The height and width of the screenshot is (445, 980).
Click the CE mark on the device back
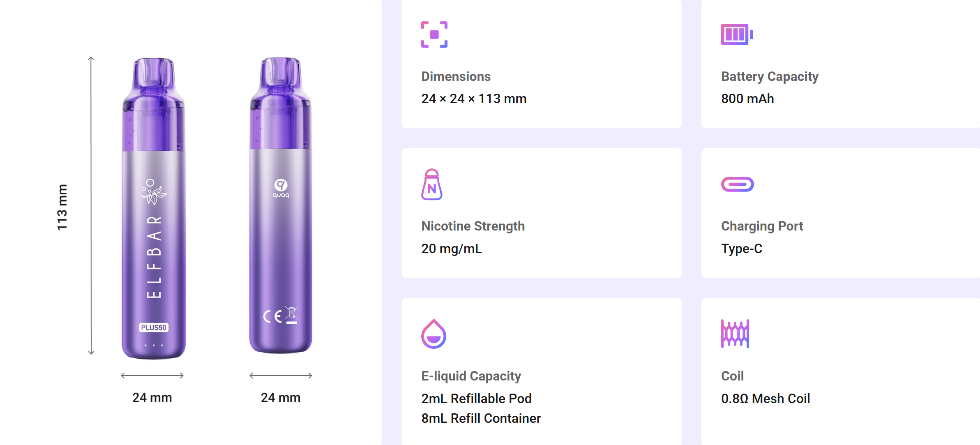point(273,316)
